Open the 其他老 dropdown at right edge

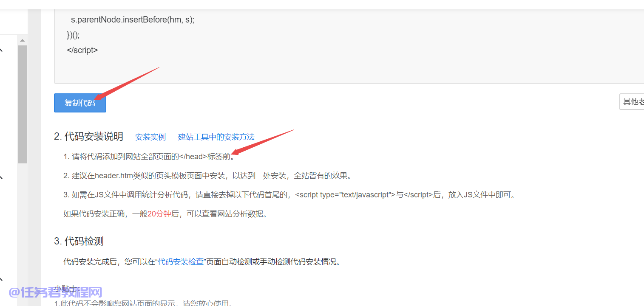click(x=632, y=102)
